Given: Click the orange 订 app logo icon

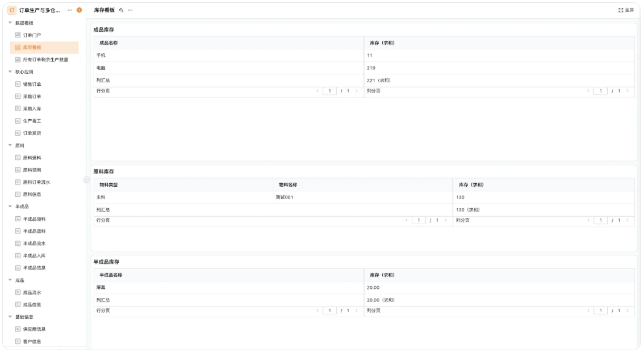Looking at the screenshot, I should point(12,10).
